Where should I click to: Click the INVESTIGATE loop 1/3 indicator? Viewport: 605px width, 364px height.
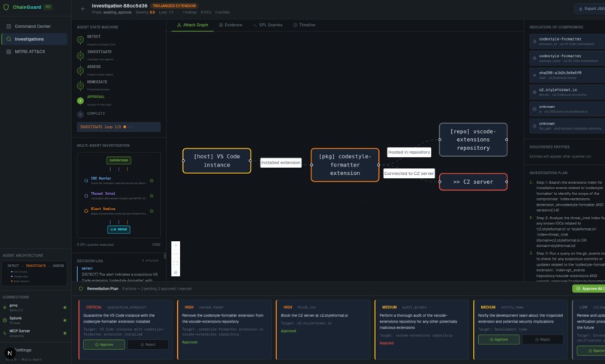tap(119, 127)
